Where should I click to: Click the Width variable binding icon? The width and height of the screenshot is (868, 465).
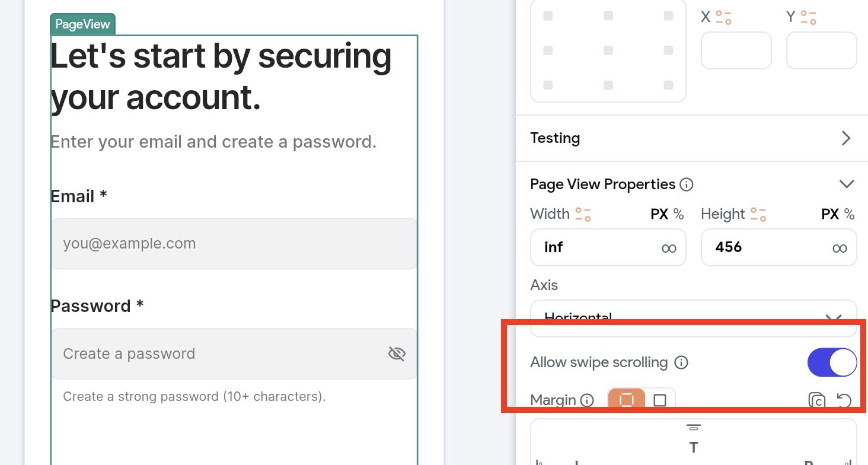(583, 214)
